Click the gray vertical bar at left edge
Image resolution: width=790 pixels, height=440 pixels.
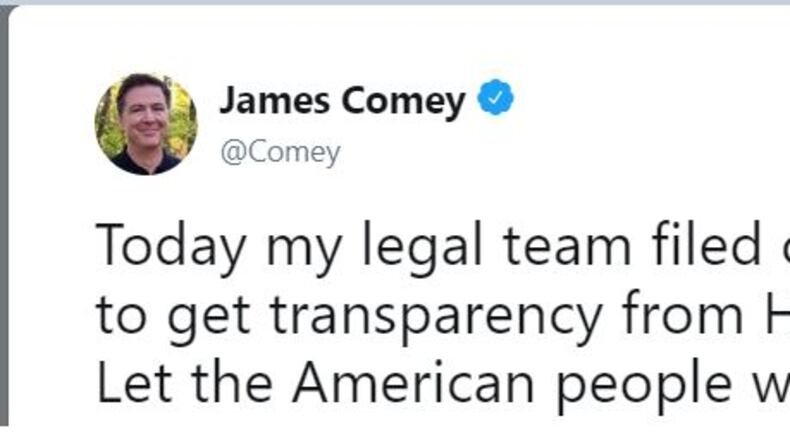point(4,216)
